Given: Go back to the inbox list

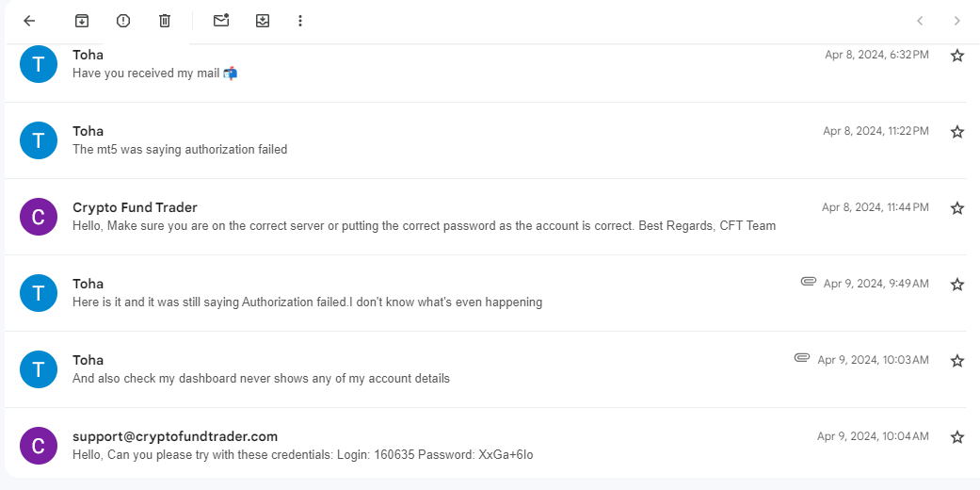Looking at the screenshot, I should coord(29,21).
